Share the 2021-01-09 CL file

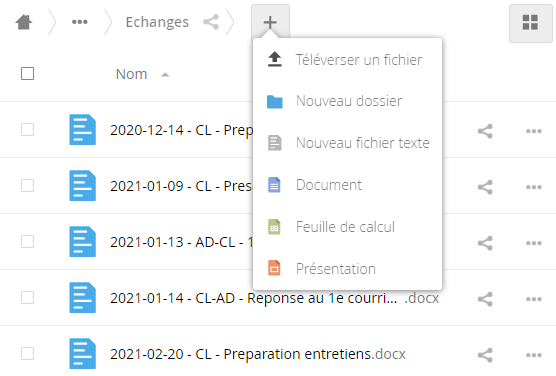(x=485, y=187)
